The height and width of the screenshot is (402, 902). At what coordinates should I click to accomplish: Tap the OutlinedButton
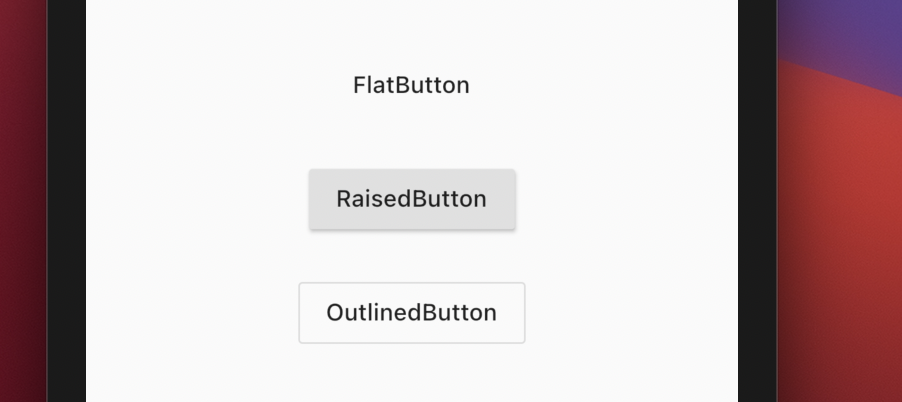pos(411,312)
